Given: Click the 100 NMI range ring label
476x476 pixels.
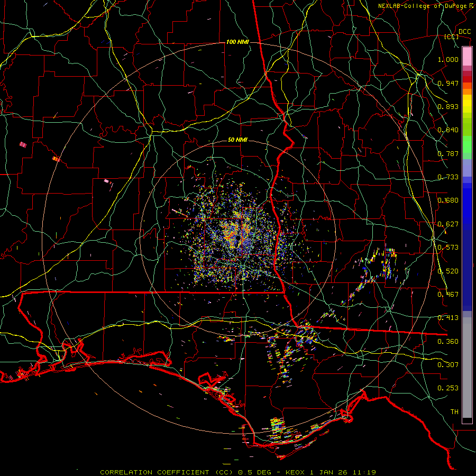Looking at the screenshot, I should pos(237,42).
